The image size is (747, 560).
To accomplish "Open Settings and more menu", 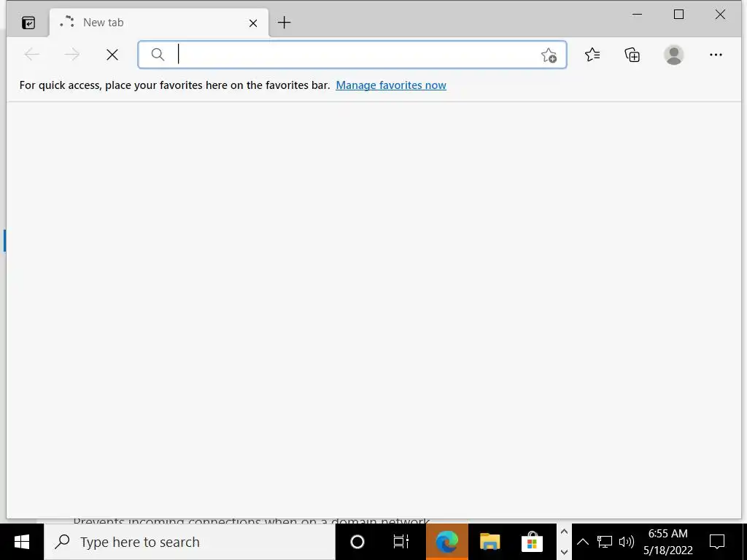I will click(716, 55).
